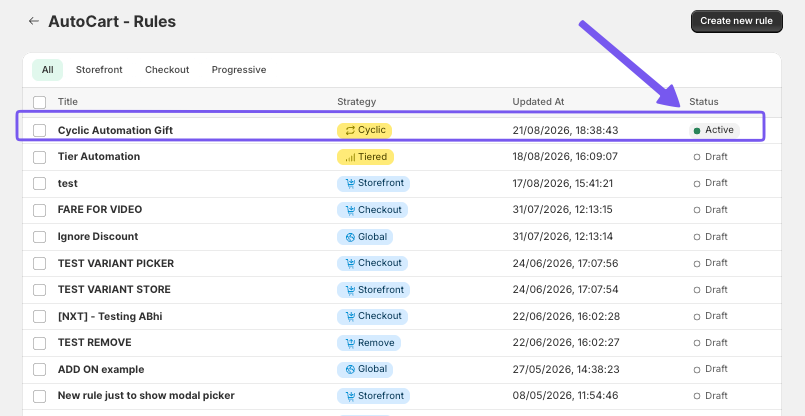Click the Updated At column header
Image resolution: width=805 pixels, height=416 pixels.
tap(539, 102)
